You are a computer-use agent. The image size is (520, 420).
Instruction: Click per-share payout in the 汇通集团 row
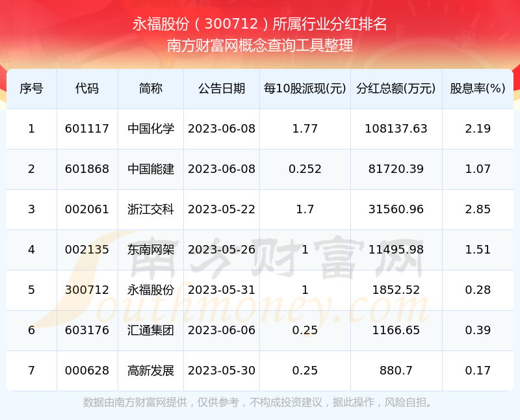pyautogui.click(x=305, y=330)
